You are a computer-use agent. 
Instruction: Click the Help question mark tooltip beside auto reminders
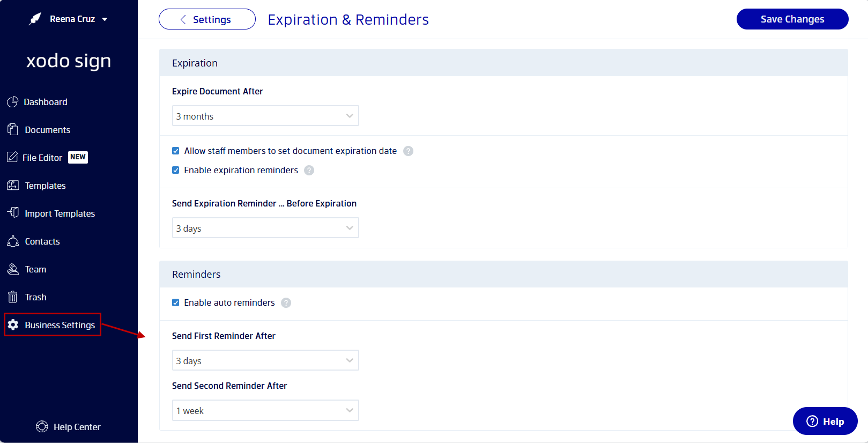[x=286, y=302]
